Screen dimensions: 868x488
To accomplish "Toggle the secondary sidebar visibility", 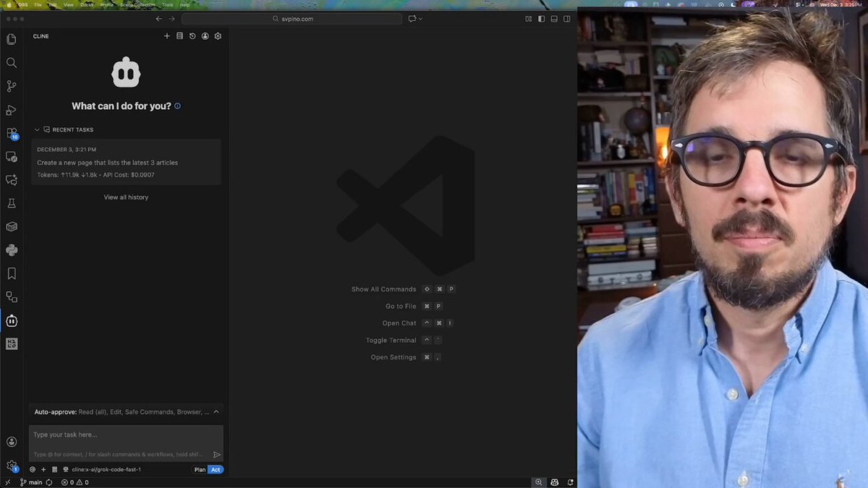I will (x=567, y=18).
